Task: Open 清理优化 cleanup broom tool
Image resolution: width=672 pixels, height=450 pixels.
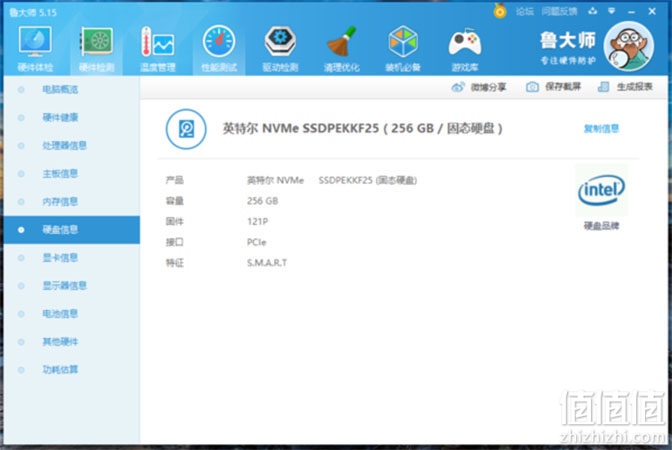Action: 342,48
